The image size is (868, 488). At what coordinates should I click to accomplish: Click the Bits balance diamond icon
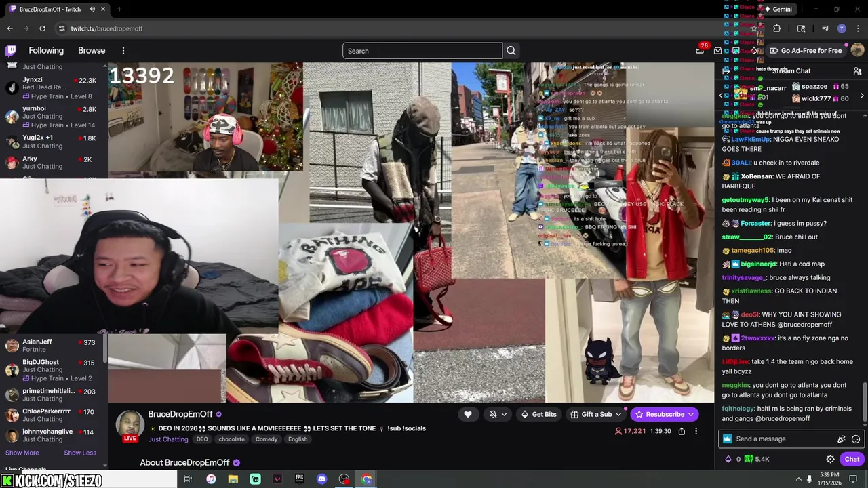[728, 459]
